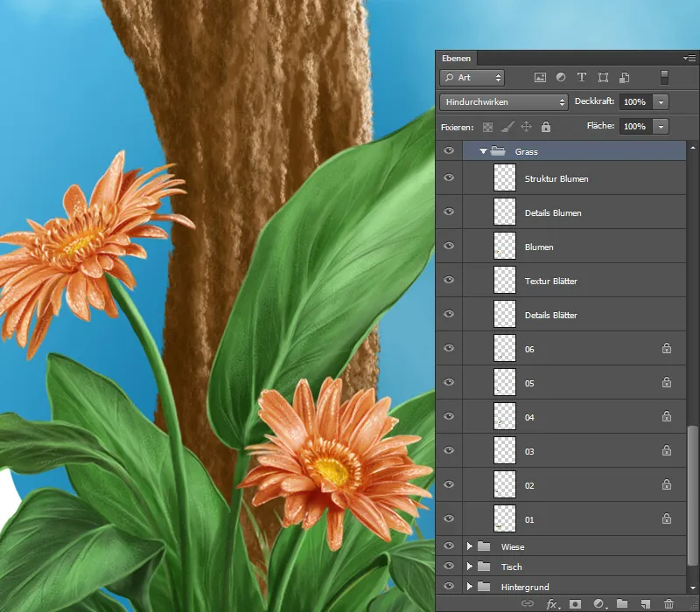
Task: Lock transparent pixels icon next to Fixieren
Action: 488,127
